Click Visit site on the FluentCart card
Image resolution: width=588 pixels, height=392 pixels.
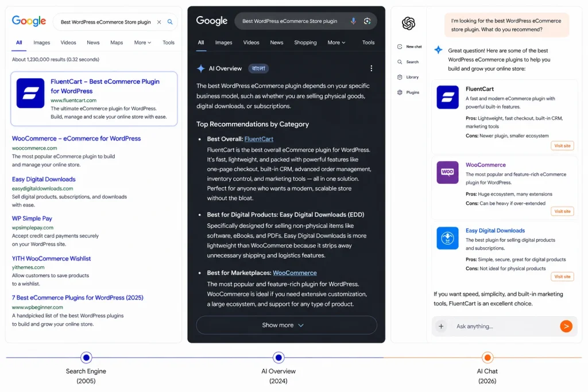562,146
